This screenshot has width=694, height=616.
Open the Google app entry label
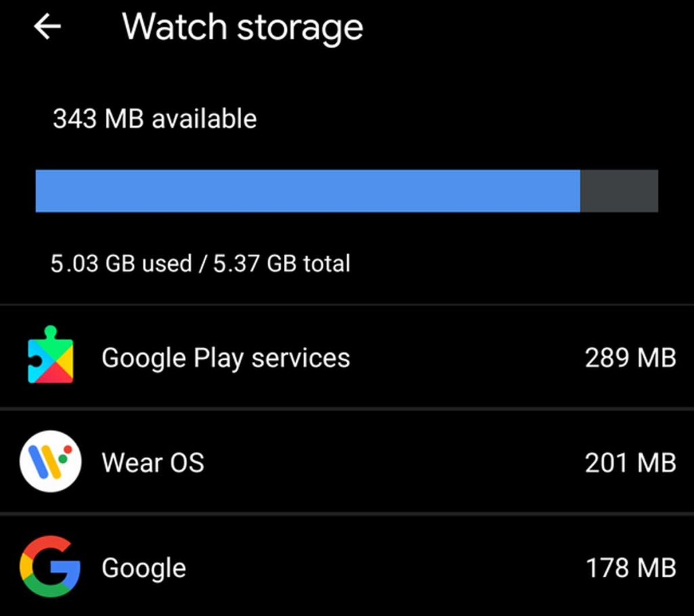[x=144, y=568]
